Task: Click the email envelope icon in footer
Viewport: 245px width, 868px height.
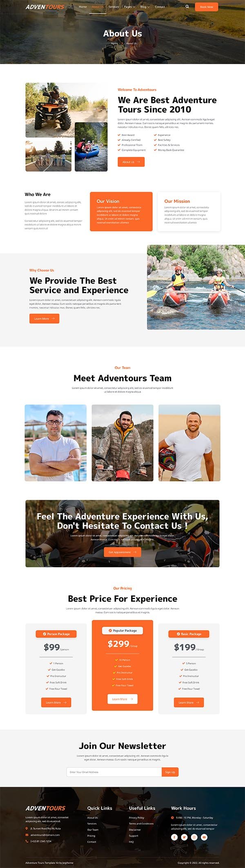Action: [27, 834]
